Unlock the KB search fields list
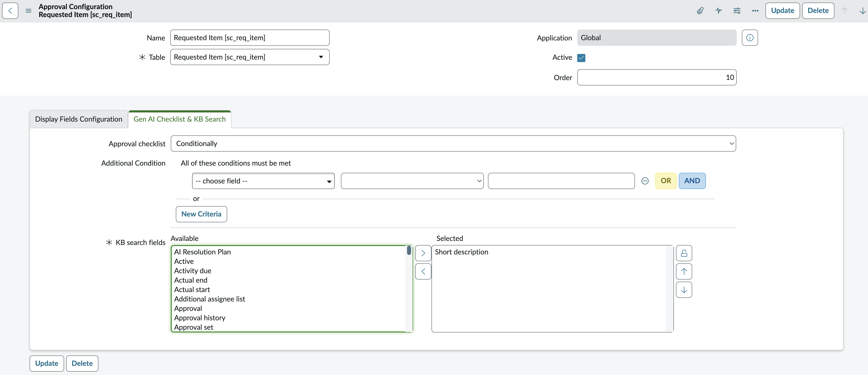The image size is (868, 375). click(684, 253)
